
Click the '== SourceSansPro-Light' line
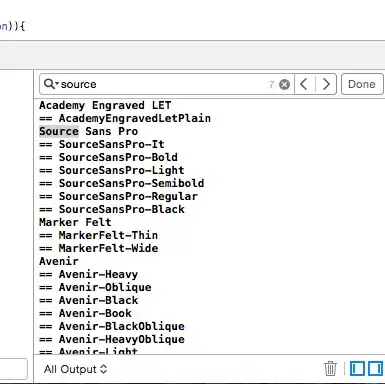[112, 170]
